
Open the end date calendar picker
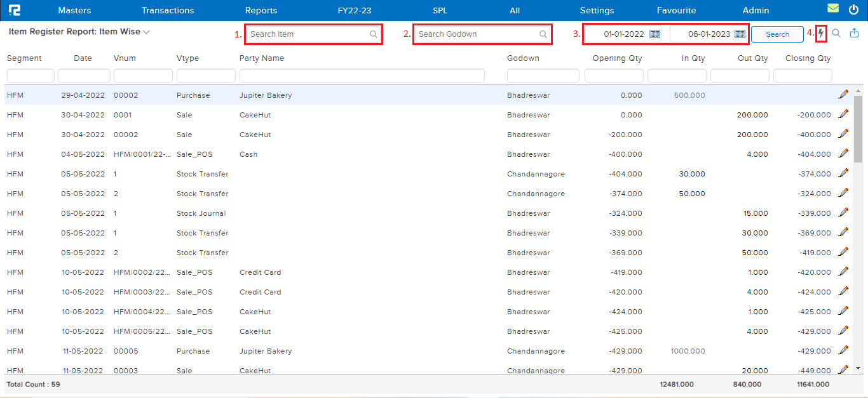[x=740, y=34]
